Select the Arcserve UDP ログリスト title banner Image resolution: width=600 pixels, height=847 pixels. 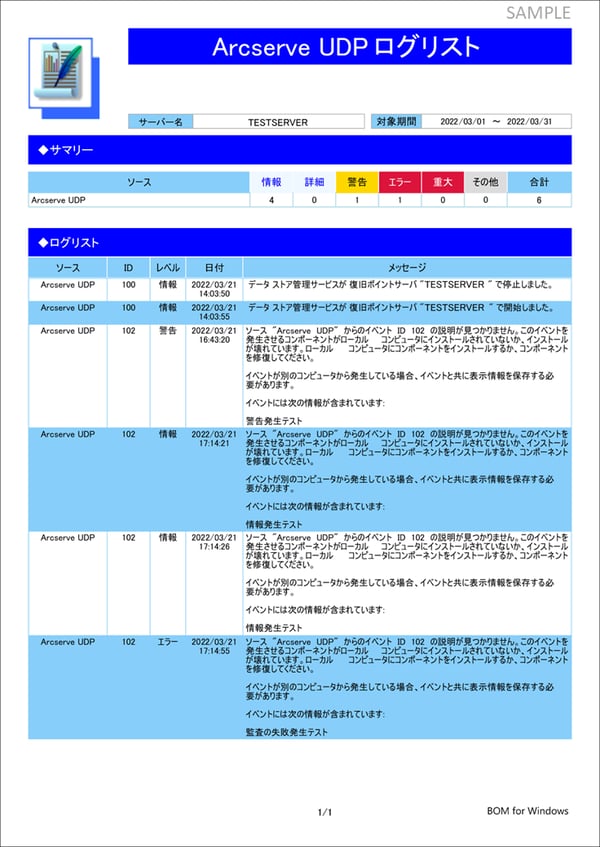(x=349, y=46)
